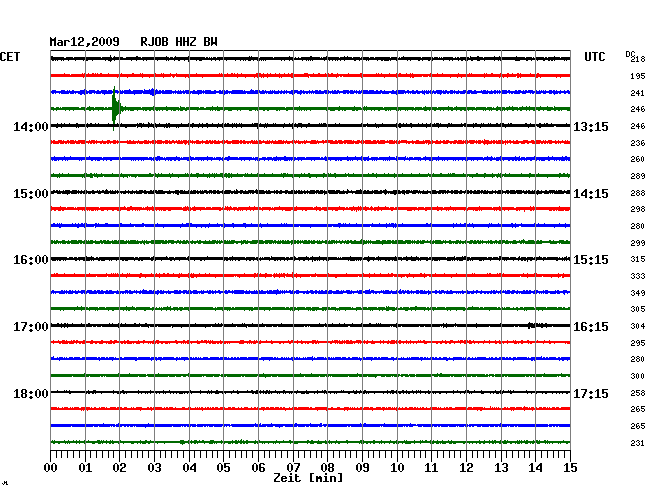
Task: Click minute 05 on the time axis
Action: coord(223,467)
